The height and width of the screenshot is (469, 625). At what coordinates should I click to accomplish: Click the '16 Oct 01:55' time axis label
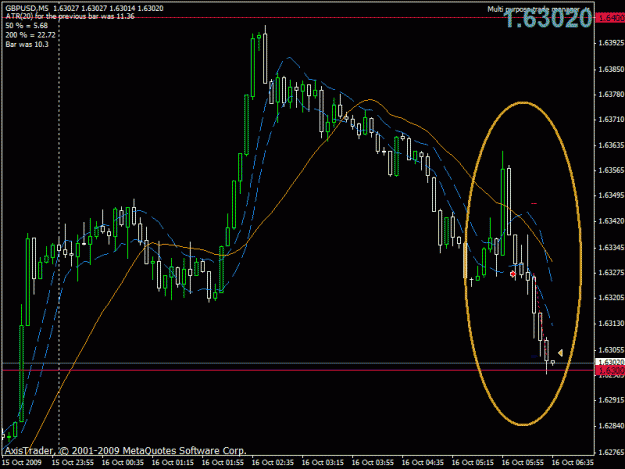pyautogui.click(x=223, y=462)
